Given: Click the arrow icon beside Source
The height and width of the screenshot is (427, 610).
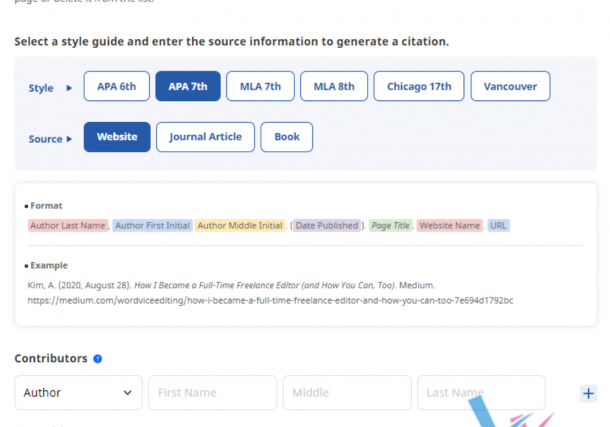Looking at the screenshot, I should [70, 138].
